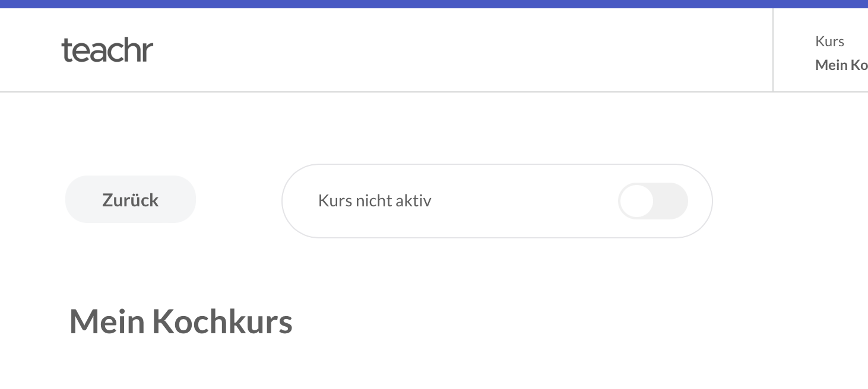Click the blue bar at the top
The height and width of the screenshot is (389, 868).
(434, 4)
